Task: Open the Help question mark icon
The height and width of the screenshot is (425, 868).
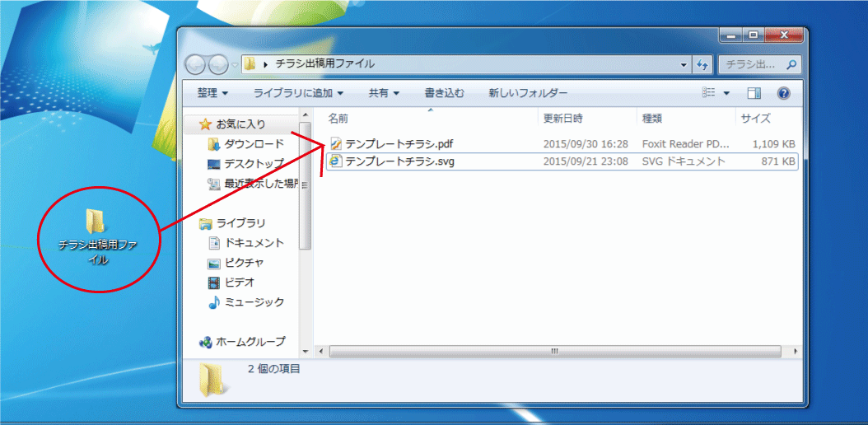Action: (782, 94)
